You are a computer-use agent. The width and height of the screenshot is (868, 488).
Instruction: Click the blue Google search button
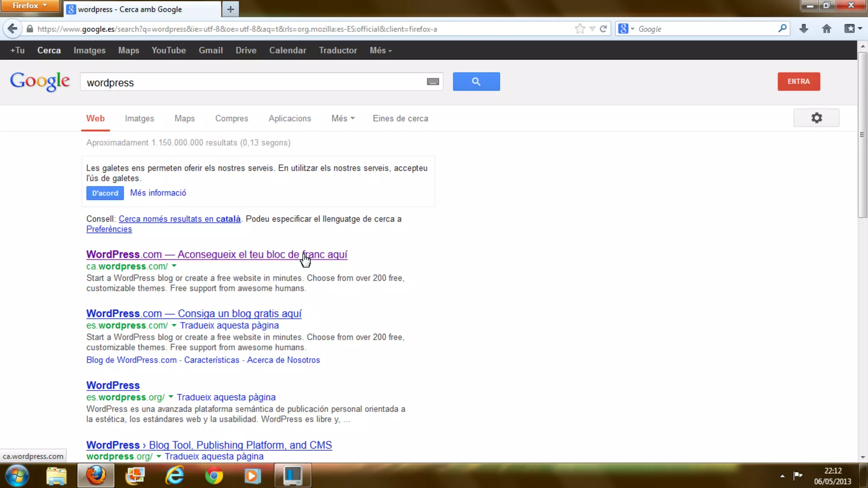pos(476,81)
